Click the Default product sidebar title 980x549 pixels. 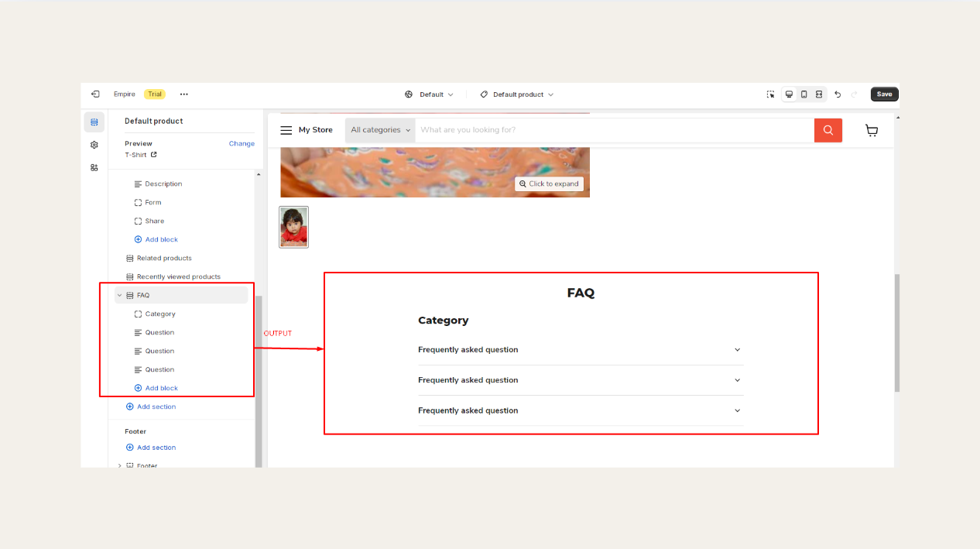pos(154,121)
